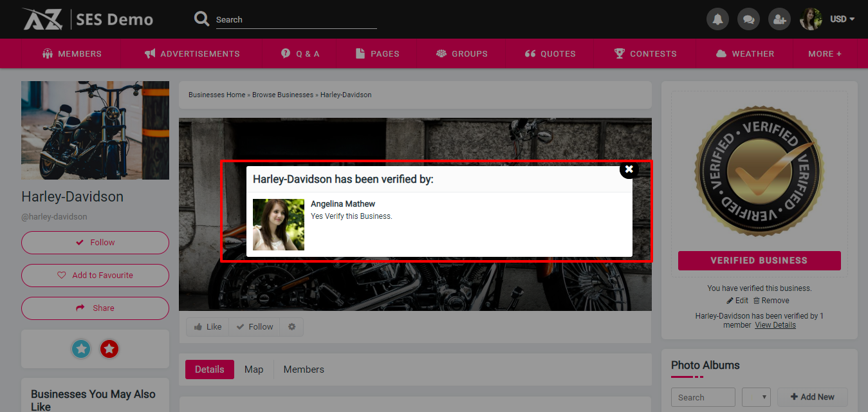Open the Pages menu
The image size is (868, 412).
coord(378,53)
